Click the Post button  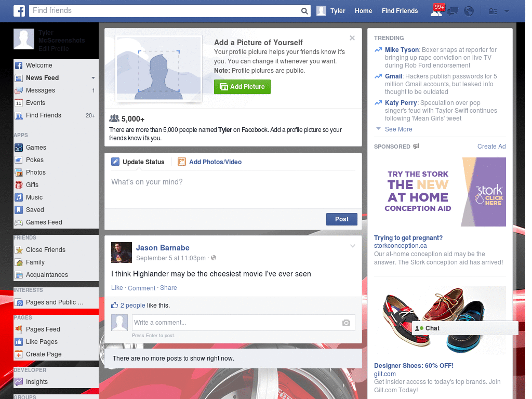pos(342,219)
